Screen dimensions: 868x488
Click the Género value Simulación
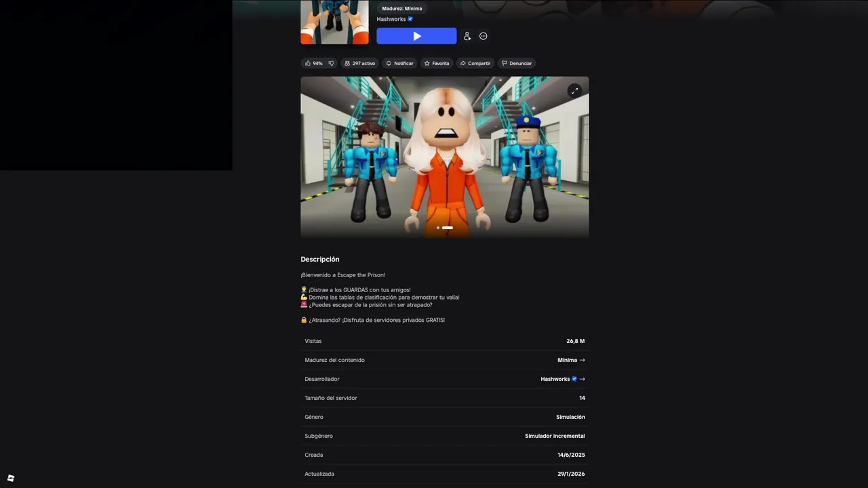(570, 417)
